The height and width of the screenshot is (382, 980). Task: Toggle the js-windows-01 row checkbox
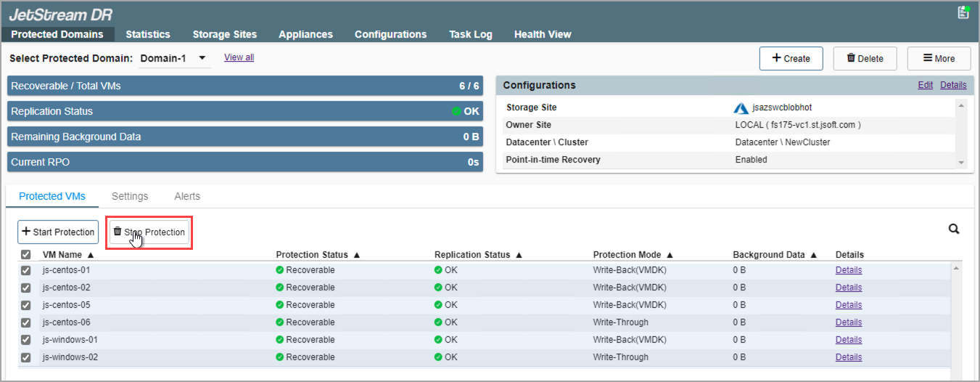26,340
